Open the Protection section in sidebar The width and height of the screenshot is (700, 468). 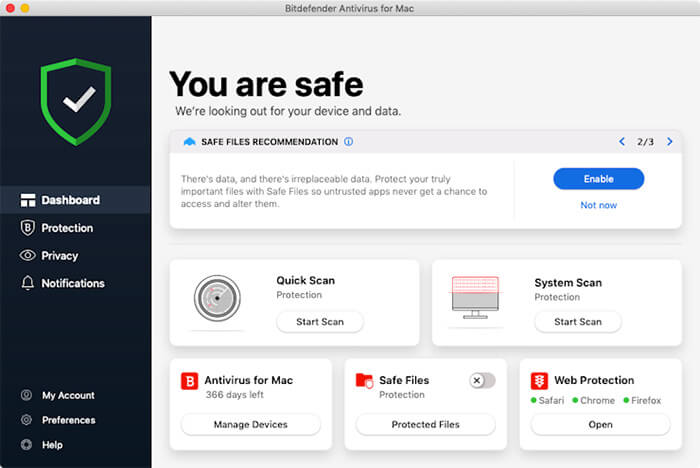pos(66,228)
